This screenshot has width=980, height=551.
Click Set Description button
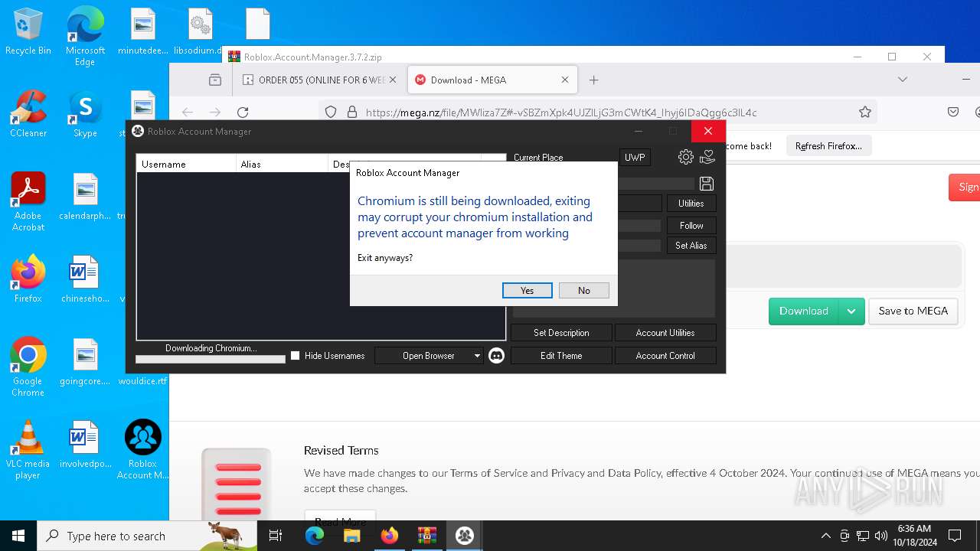(561, 333)
